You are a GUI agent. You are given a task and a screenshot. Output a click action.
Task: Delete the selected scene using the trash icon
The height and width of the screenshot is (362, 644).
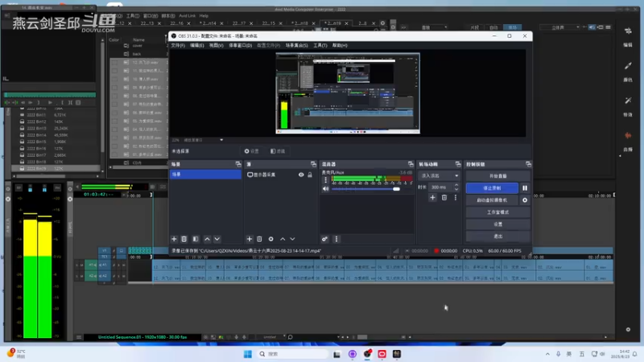(184, 239)
